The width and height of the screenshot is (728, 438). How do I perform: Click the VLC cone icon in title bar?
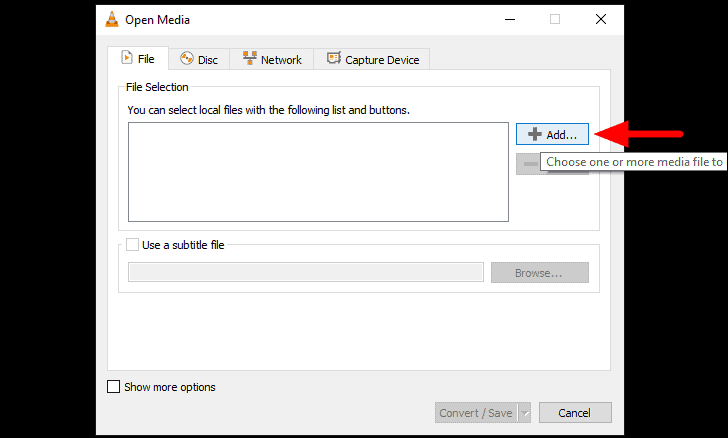coord(112,20)
